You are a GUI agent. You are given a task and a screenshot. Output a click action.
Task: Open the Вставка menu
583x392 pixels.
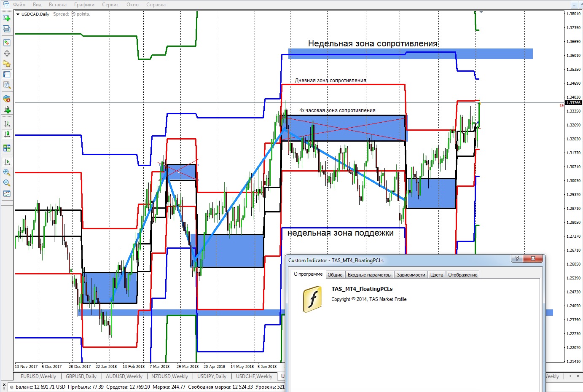[x=58, y=5]
